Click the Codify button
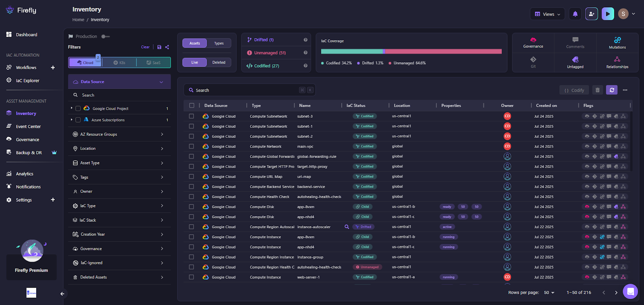Image resolution: width=644 pixels, height=305 pixels. pos(574,90)
